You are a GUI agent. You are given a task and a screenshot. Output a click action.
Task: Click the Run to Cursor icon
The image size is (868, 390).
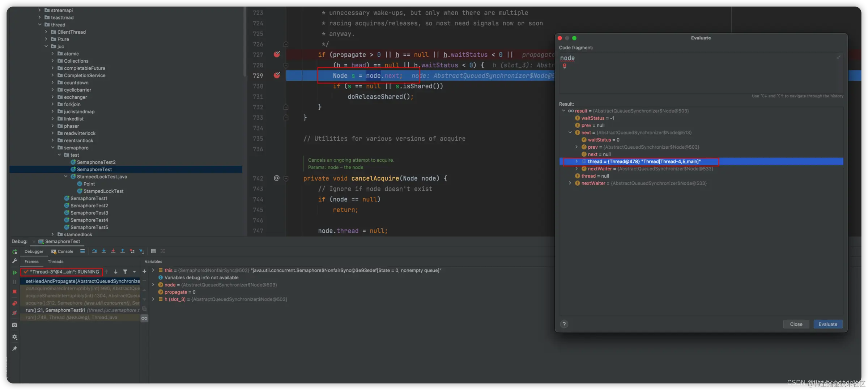(x=142, y=251)
